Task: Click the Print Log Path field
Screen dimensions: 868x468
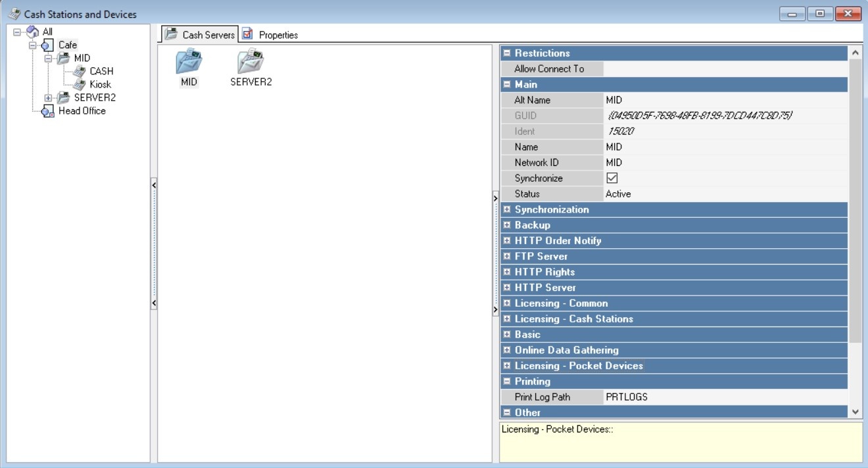Action: point(723,397)
